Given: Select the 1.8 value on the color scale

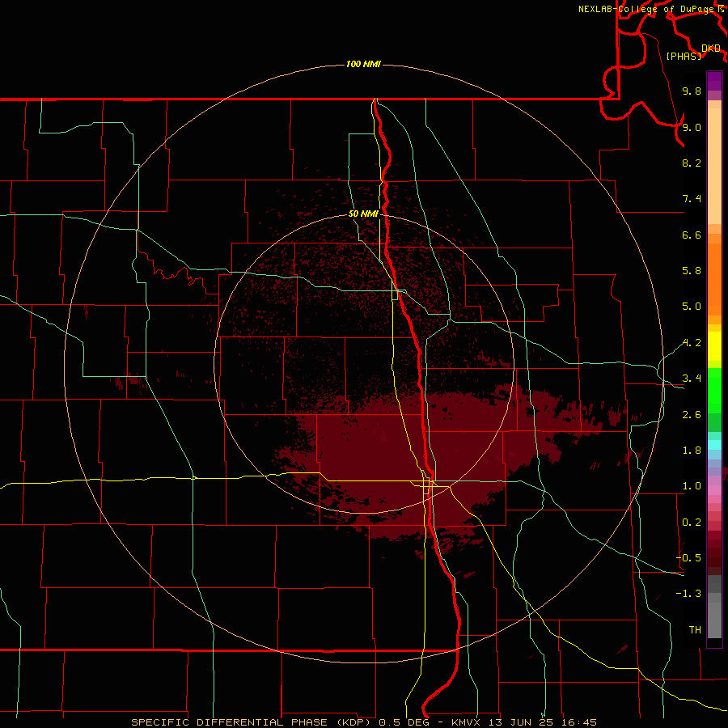Looking at the screenshot, I should 692,451.
